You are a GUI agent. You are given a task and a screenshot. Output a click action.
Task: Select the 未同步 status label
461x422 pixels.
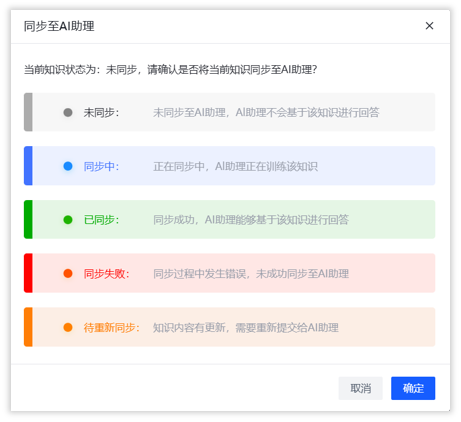(101, 113)
